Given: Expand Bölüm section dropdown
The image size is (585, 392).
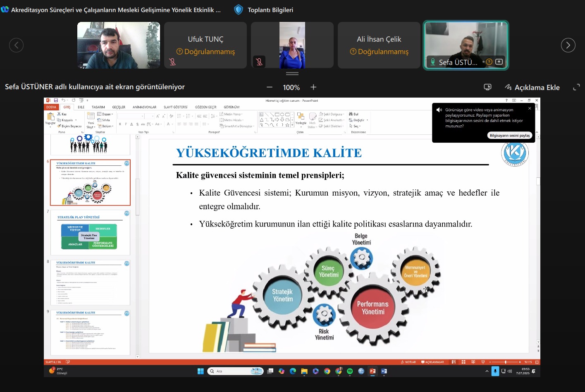Looking at the screenshot, I should point(105,126).
